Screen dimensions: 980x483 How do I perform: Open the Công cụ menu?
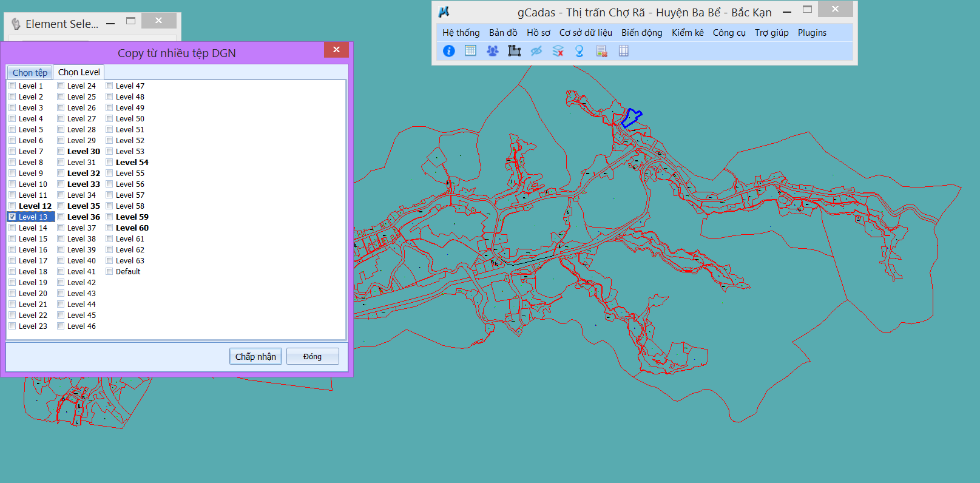pos(729,33)
